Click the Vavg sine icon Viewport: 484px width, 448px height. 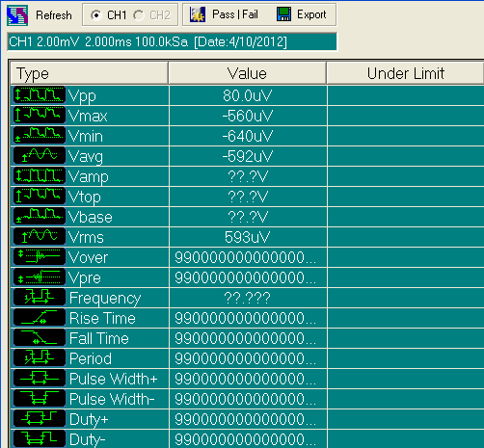point(40,156)
